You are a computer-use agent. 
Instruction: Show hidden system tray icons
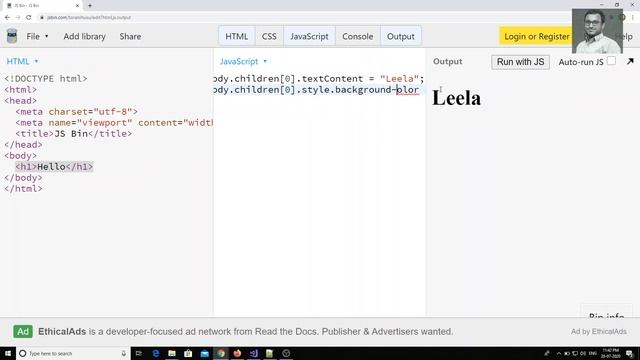(x=559, y=353)
